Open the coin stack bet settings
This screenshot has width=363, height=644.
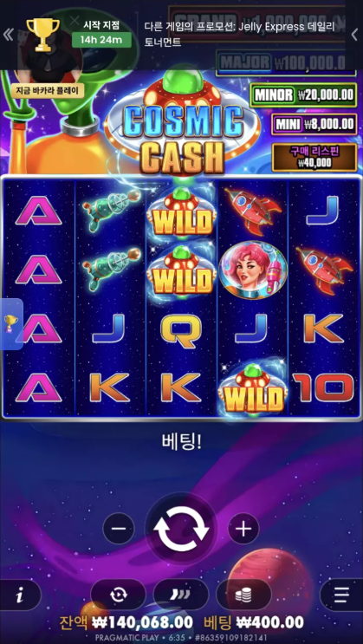tap(243, 595)
